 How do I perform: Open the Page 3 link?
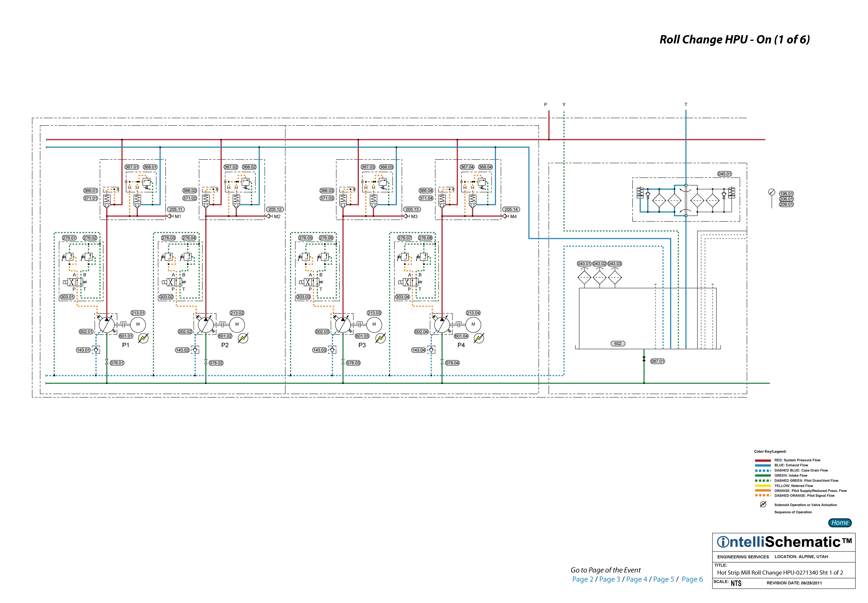(x=609, y=579)
